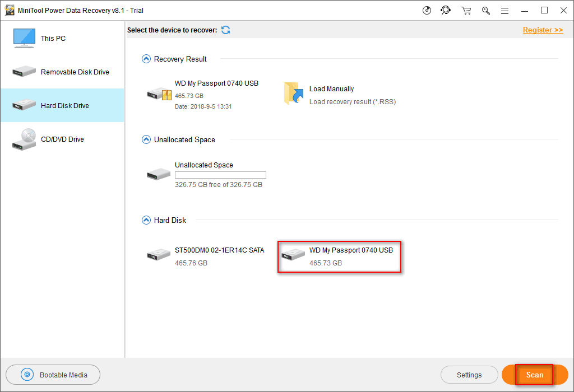Click the Bootable Media button
Viewport: 574px width, 392px height.
[x=53, y=375]
